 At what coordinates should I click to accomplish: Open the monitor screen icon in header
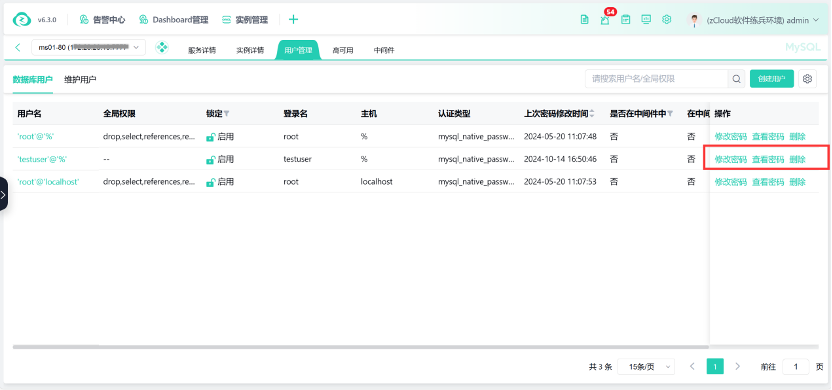point(646,20)
